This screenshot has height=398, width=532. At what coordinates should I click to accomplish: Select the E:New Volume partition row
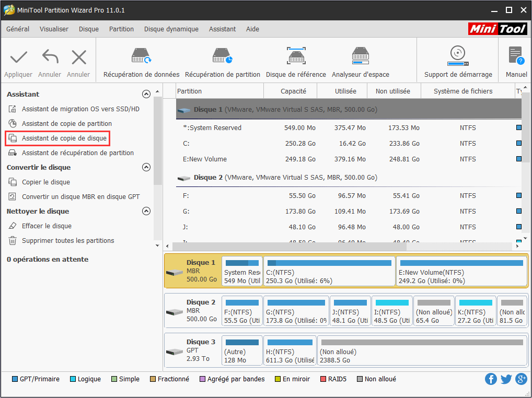pyautogui.click(x=349, y=159)
